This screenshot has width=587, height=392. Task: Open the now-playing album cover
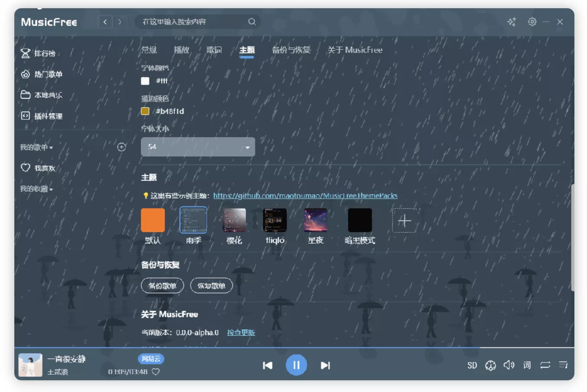pos(30,365)
